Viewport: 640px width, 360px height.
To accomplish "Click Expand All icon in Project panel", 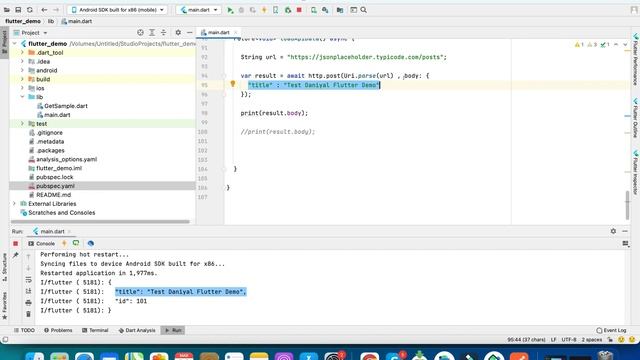I will tap(152, 33).
